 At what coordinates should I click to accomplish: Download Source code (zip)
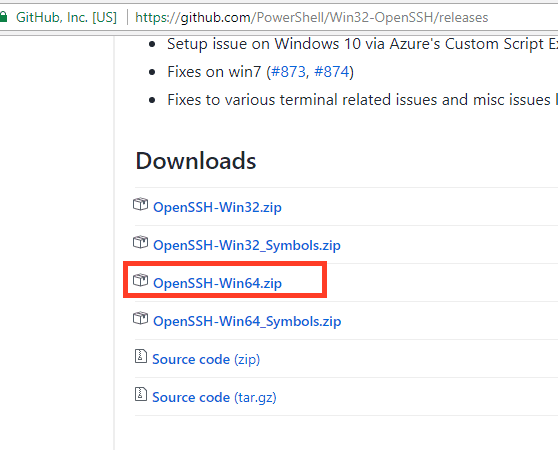pos(206,359)
